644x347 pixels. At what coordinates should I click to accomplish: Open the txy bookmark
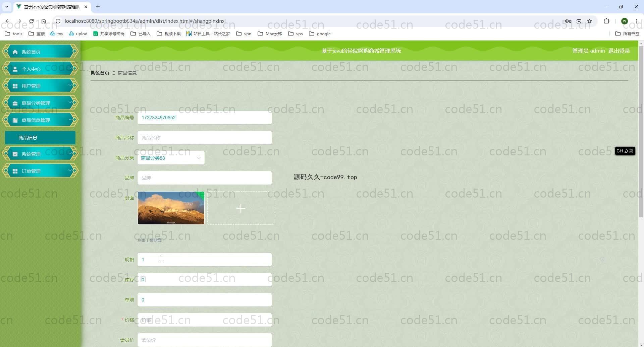point(56,33)
